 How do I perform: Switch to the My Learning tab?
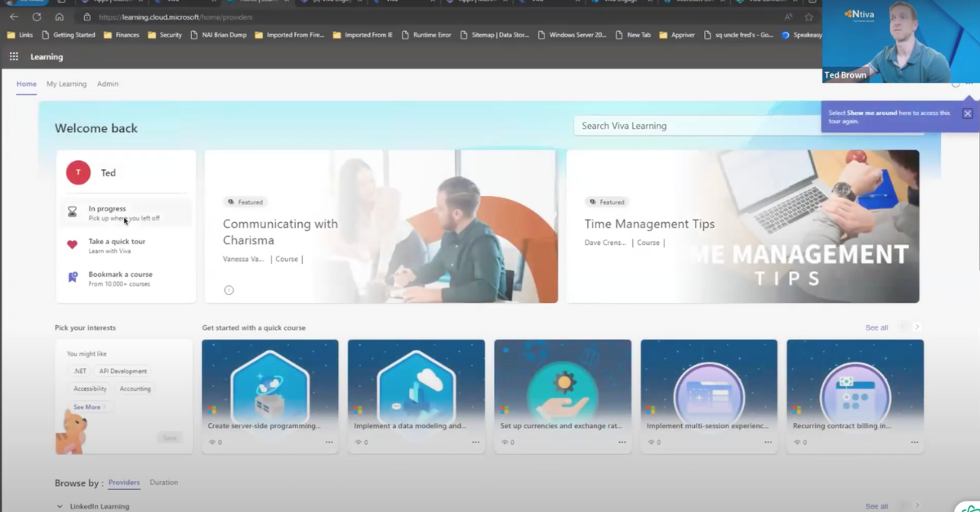click(x=66, y=83)
